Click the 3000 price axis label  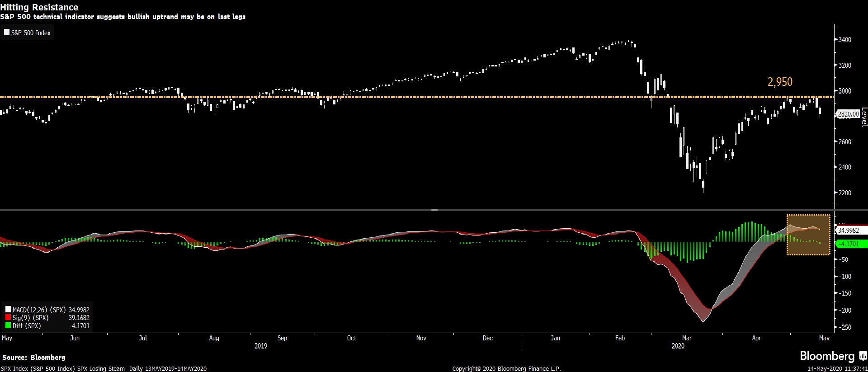(x=844, y=91)
